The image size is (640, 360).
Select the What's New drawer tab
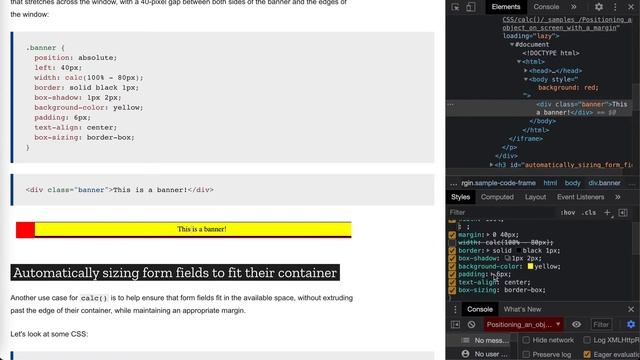click(x=522, y=309)
